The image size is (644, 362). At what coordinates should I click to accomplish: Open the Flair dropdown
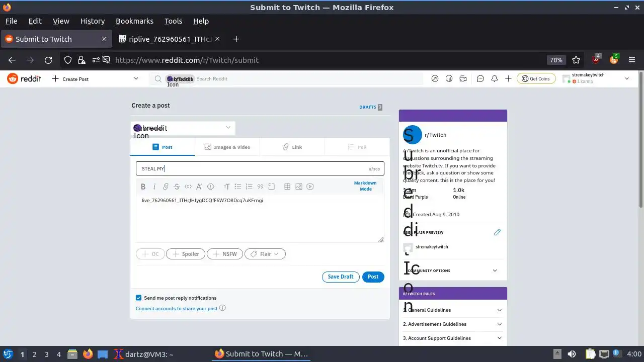coord(265,254)
